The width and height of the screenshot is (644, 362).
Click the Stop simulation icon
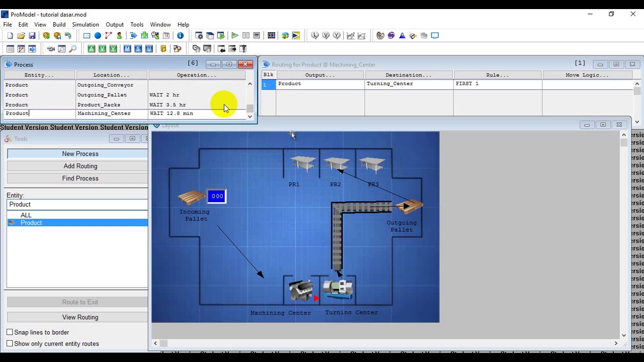pos(257,36)
